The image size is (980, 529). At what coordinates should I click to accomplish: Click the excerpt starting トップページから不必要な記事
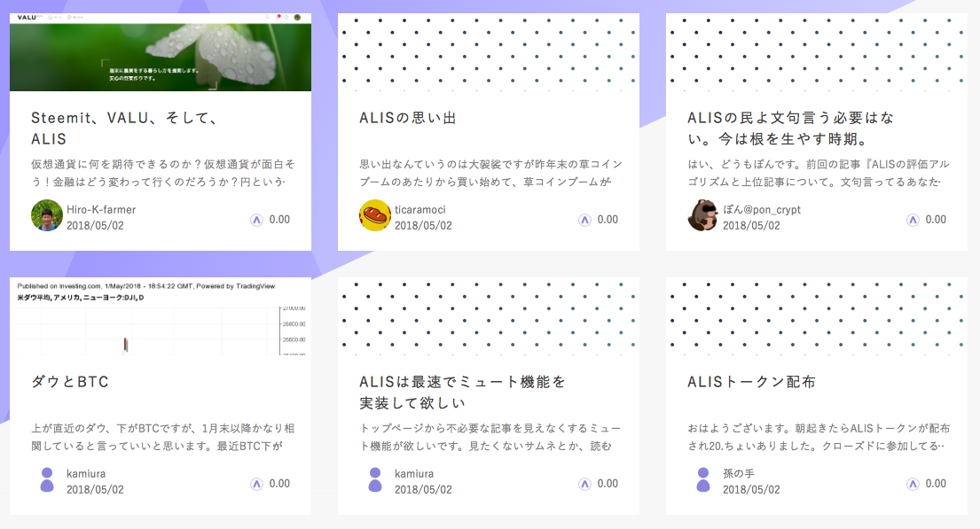click(490, 437)
